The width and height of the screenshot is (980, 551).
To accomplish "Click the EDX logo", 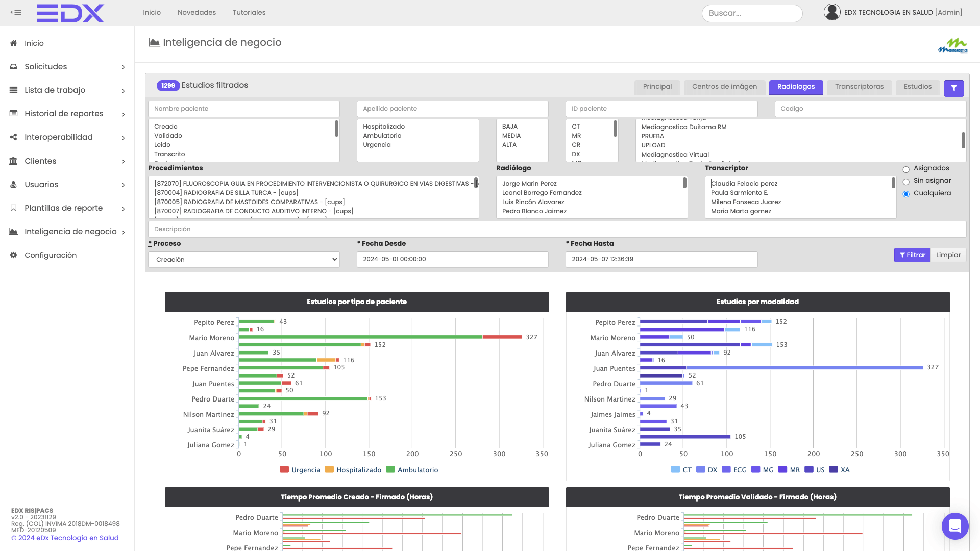I will click(70, 13).
